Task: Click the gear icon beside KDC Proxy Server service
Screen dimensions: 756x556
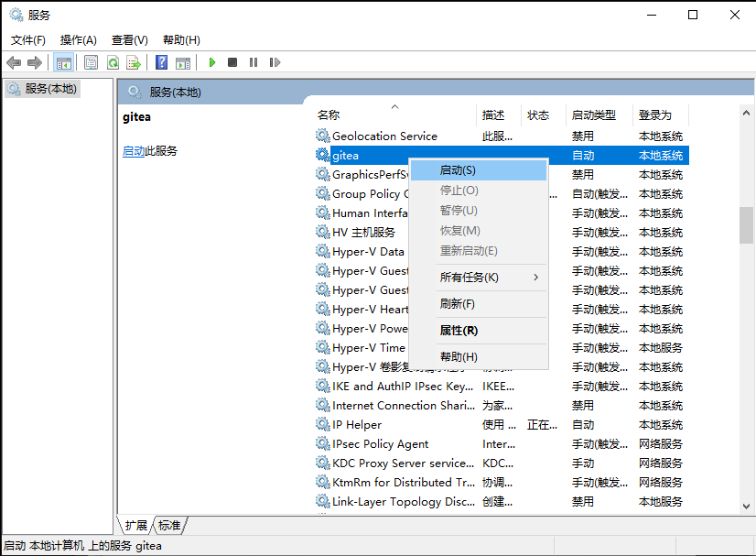Action: click(322, 463)
